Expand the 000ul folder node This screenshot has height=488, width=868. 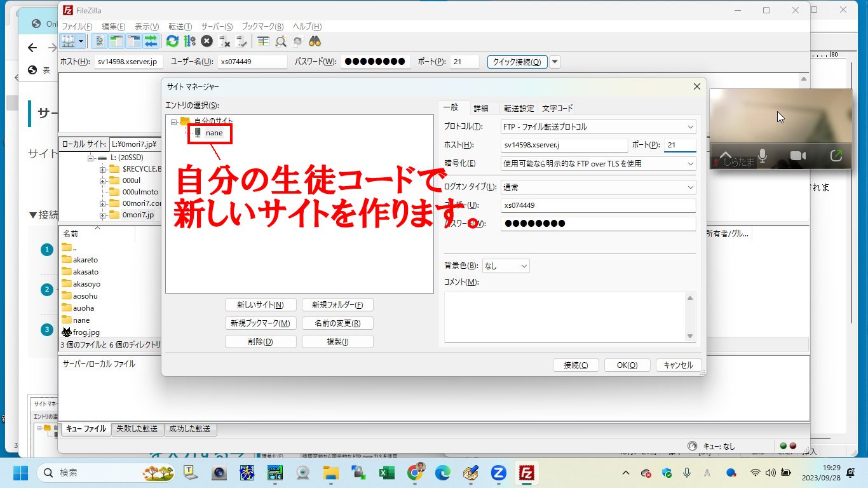102,180
